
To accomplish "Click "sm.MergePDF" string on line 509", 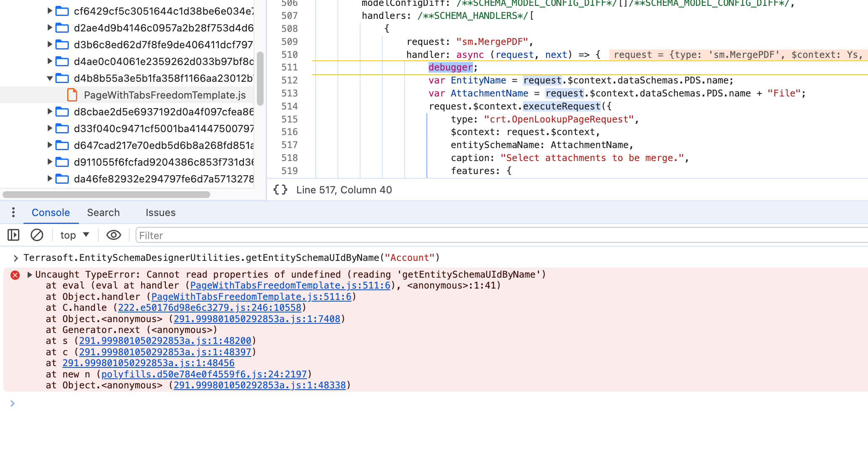I will tap(492, 42).
